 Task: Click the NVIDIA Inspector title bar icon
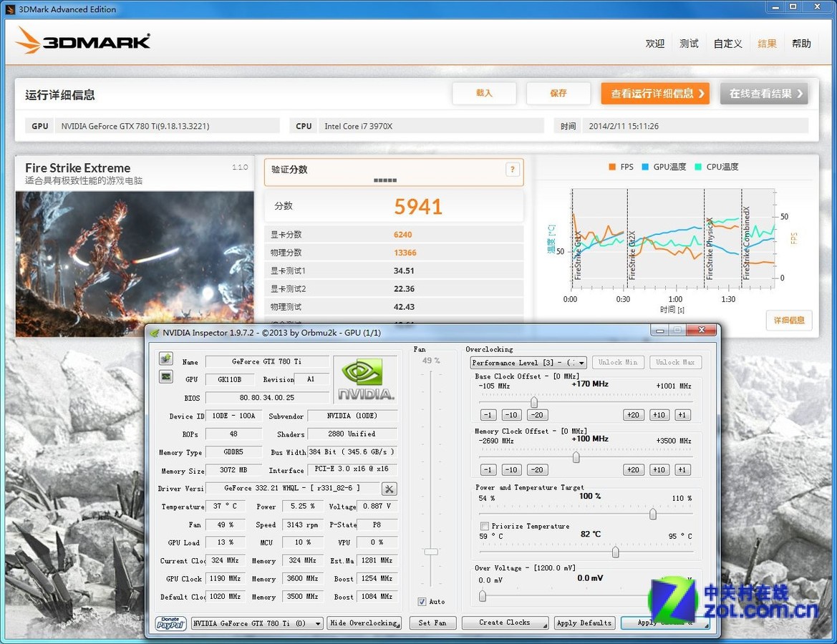154,333
